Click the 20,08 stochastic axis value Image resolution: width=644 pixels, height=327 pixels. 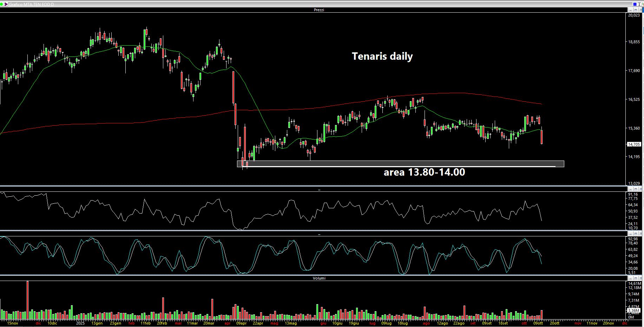point(633,268)
